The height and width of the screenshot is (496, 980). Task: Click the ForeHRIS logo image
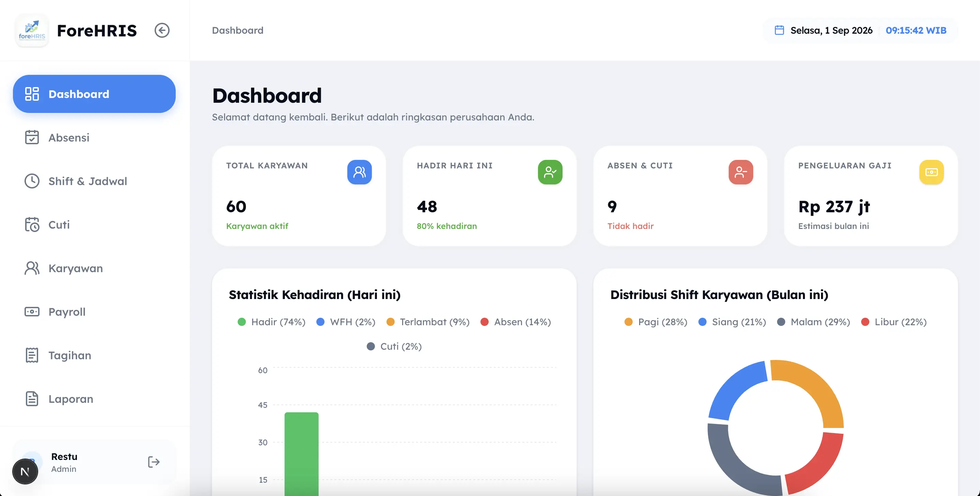[x=32, y=30]
